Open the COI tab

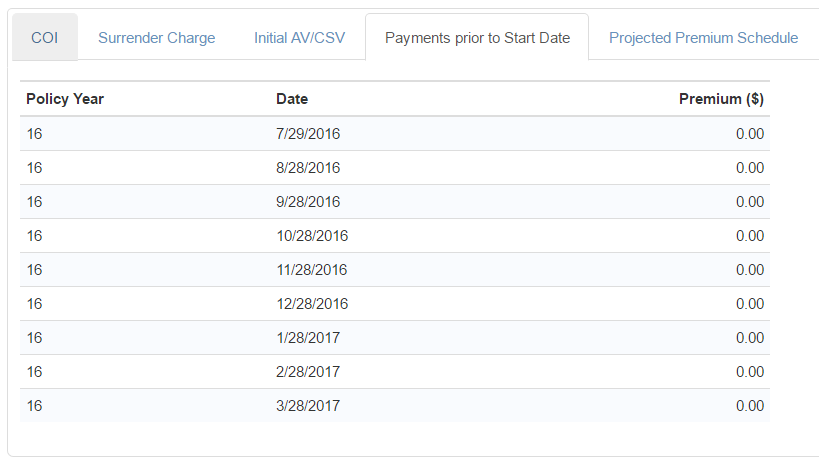44,38
